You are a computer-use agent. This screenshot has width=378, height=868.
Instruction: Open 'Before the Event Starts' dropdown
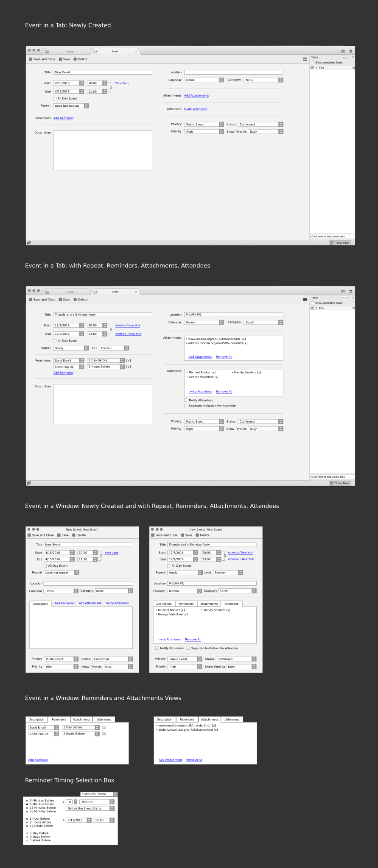click(x=90, y=808)
